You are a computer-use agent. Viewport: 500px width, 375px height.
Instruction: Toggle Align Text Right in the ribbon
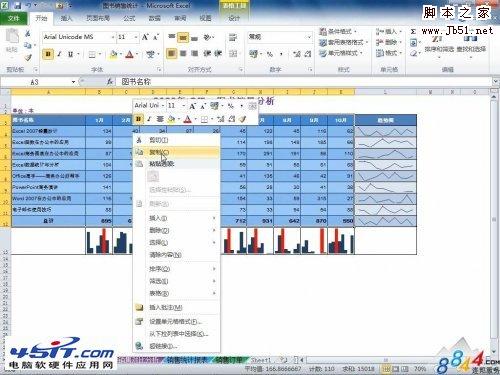click(195, 53)
